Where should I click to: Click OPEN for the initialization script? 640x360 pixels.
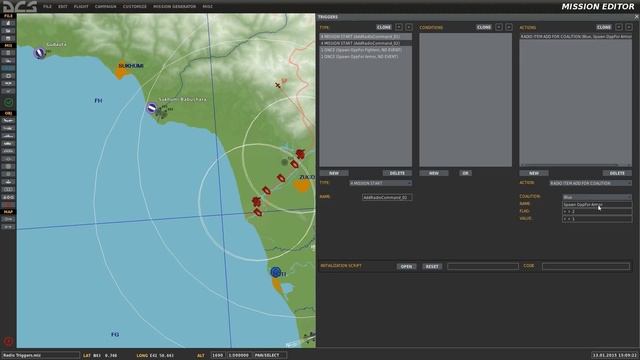coord(406,267)
